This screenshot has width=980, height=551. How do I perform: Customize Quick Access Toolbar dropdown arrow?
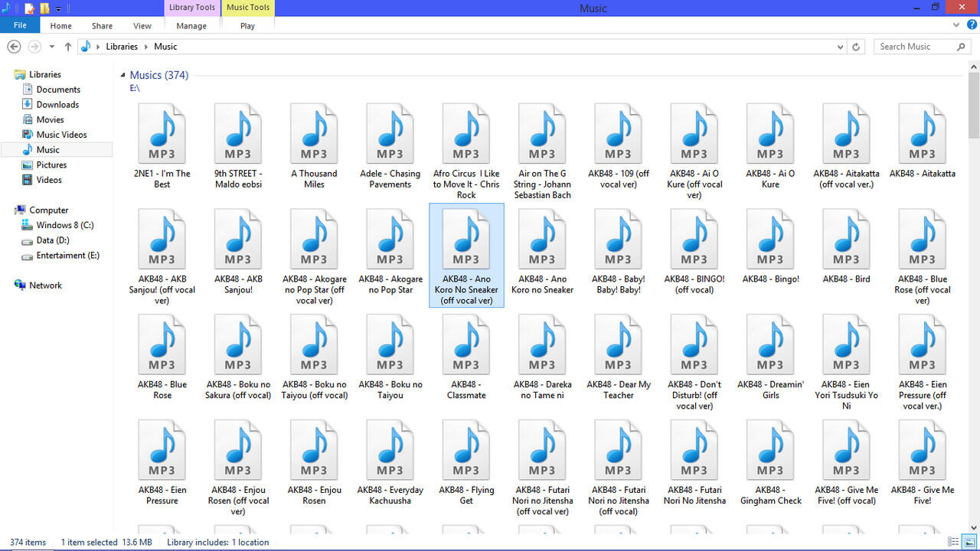point(58,9)
